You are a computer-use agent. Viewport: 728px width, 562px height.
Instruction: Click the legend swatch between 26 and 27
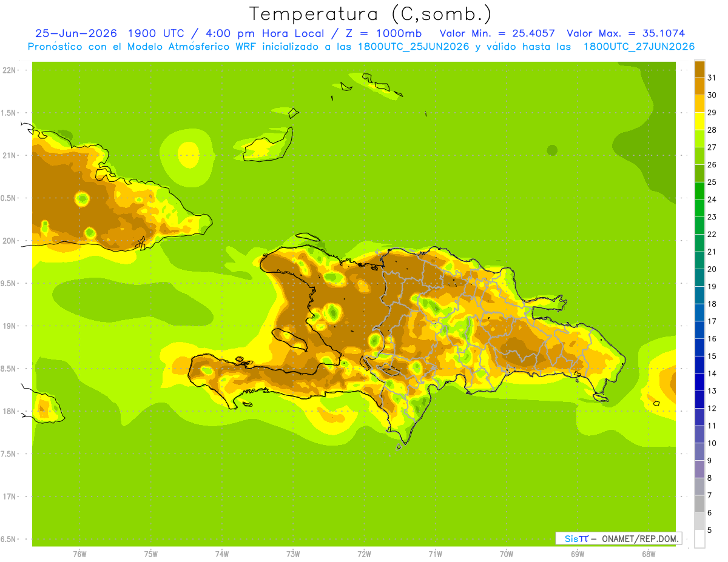pyautogui.click(x=699, y=156)
